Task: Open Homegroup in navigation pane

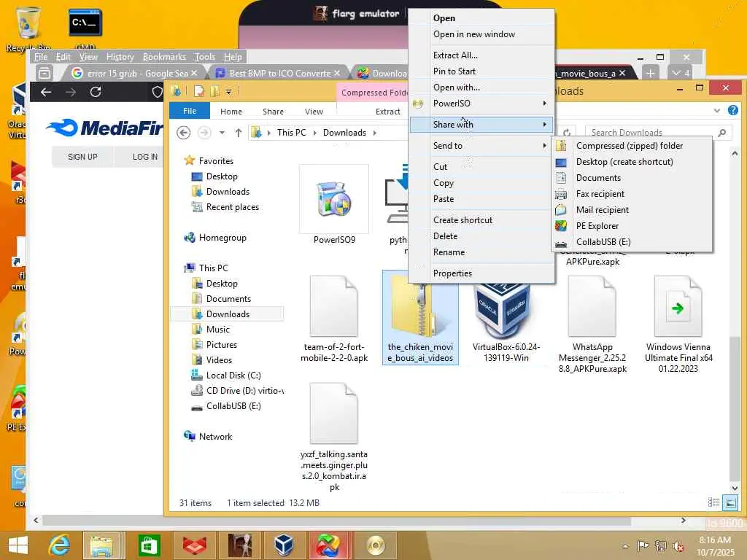Action: point(222,238)
